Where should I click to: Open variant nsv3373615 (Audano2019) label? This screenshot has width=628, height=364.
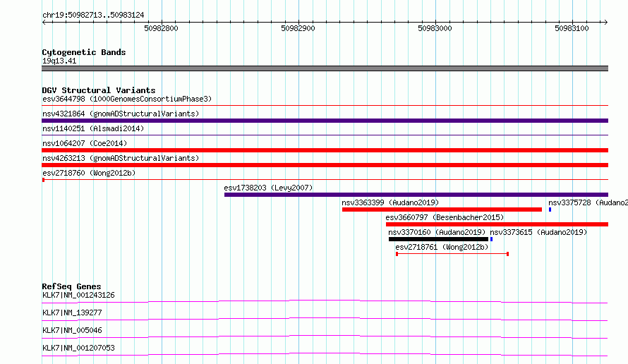[538, 232]
